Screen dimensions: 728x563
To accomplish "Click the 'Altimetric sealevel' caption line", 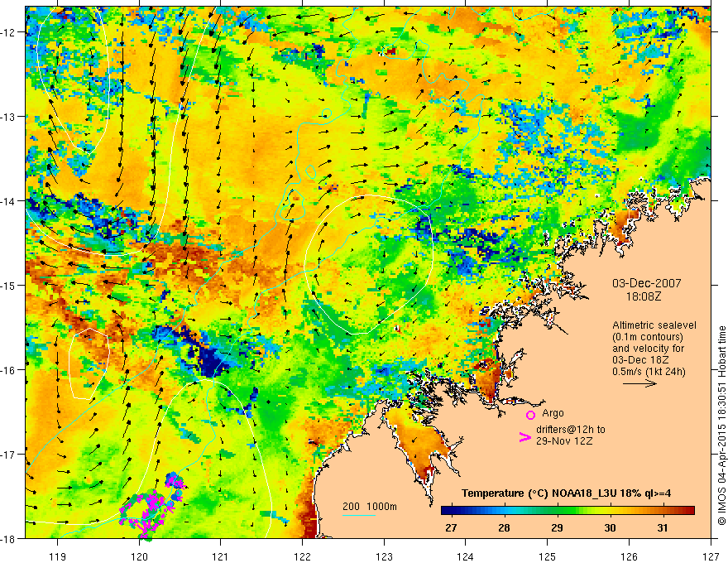I will point(654,325).
